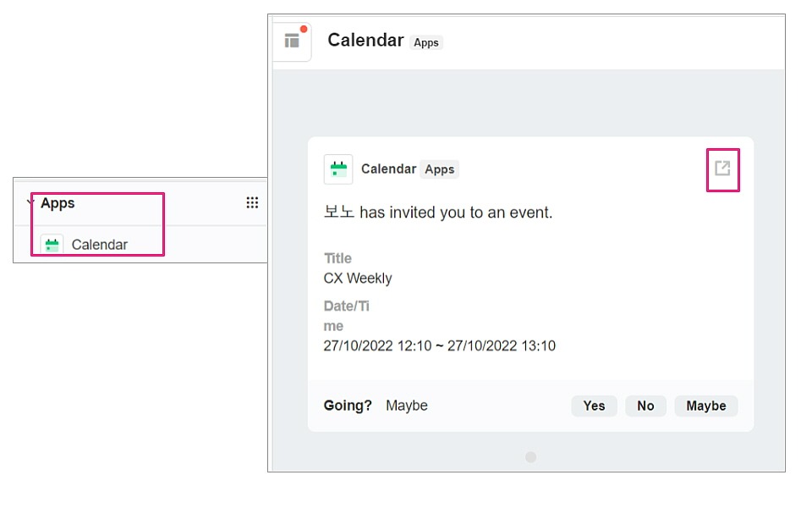Image resolution: width=812 pixels, height=508 pixels.
Task: Click the Apps badge in the header
Action: tap(425, 42)
